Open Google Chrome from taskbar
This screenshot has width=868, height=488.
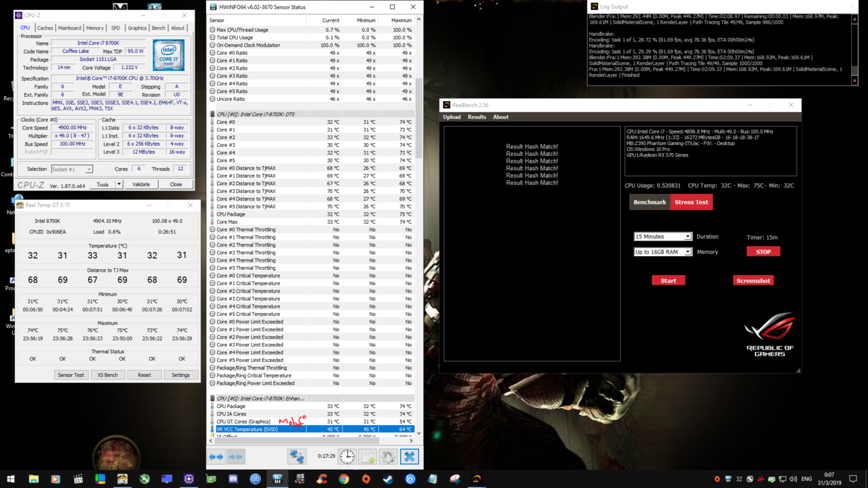[x=344, y=479]
